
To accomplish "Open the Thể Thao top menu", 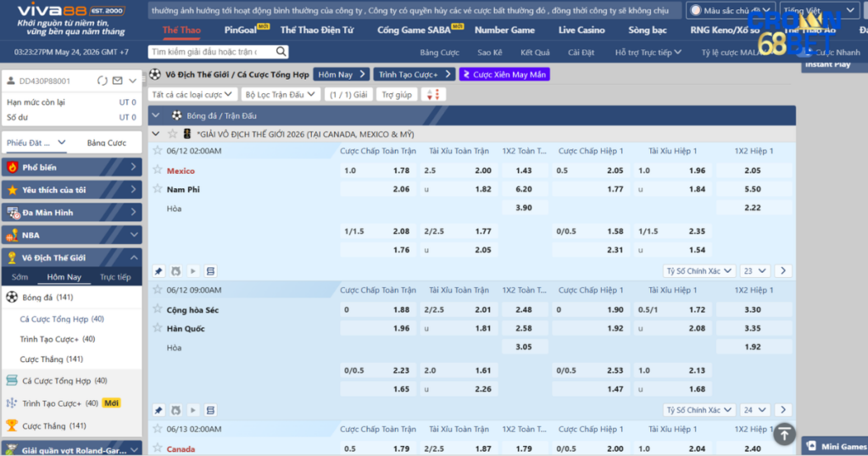I will 181,30.
